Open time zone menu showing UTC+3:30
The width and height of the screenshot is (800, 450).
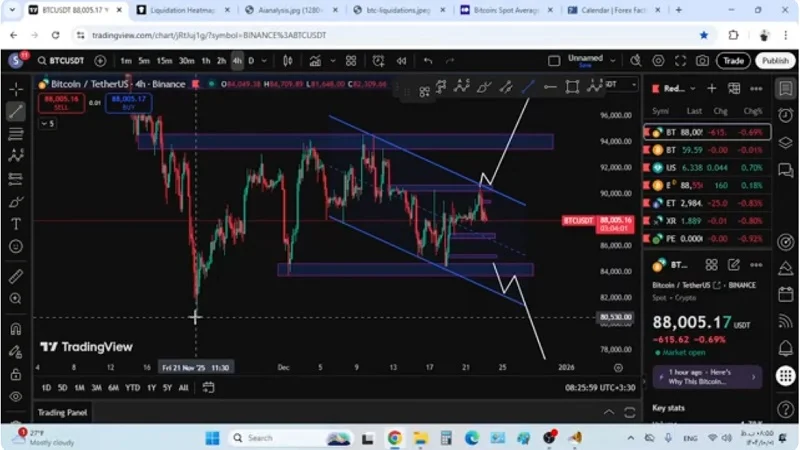(x=600, y=388)
